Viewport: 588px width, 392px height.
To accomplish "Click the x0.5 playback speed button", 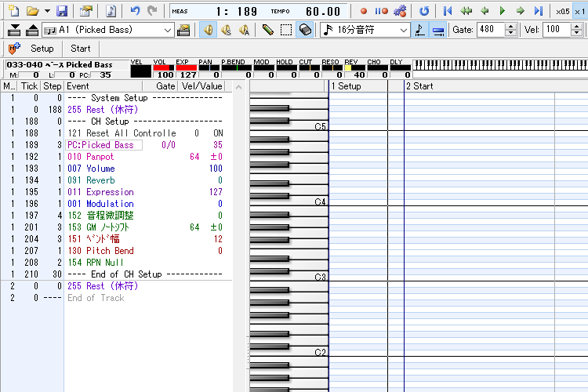I will click(562, 11).
